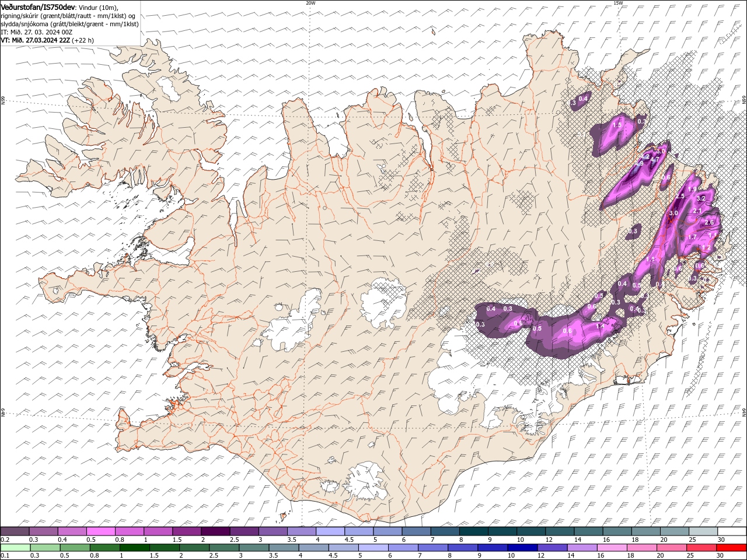Screen dimensions: 747x560
Task: Pick the deep blue lower swatch between 10 and 12
Action: click(522, 548)
